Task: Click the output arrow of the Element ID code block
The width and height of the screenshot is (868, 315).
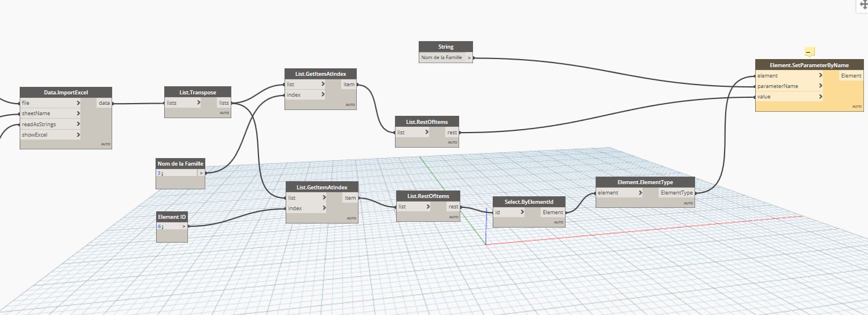Action: click(184, 226)
